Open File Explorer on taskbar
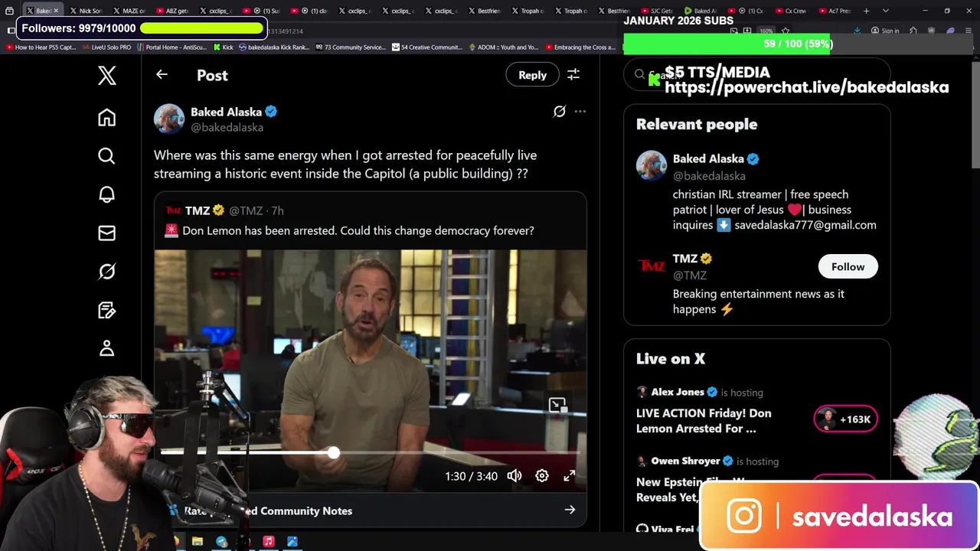The image size is (980, 551). coord(197,542)
